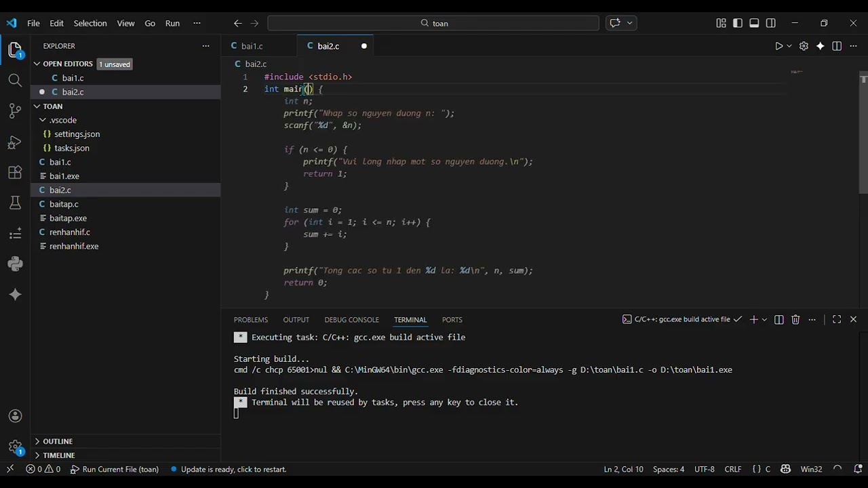Click Update is ready restart message

pyautogui.click(x=229, y=469)
